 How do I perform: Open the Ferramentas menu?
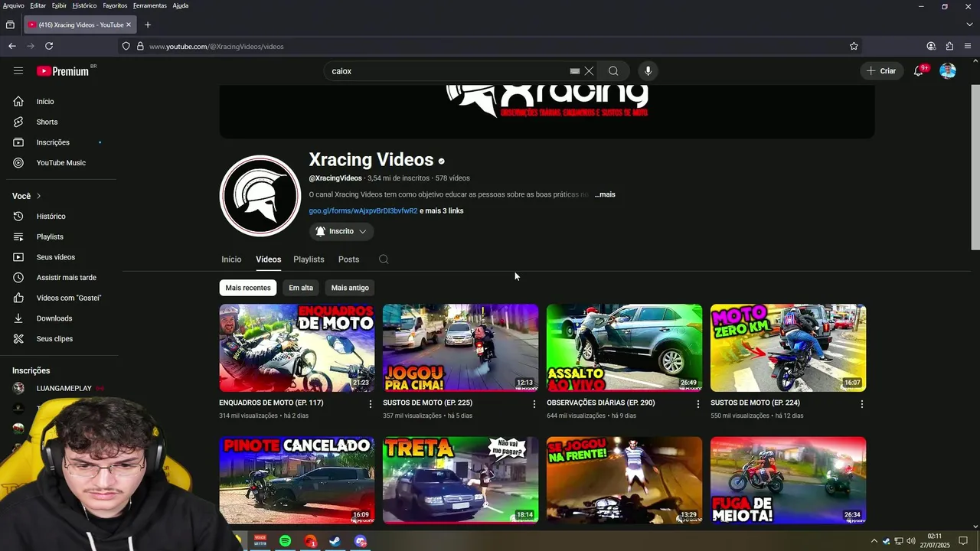149,5
